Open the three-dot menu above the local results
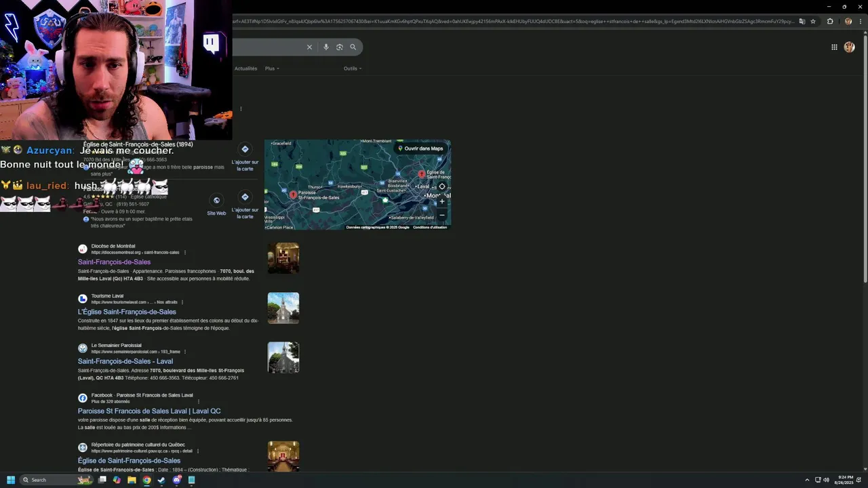 click(241, 108)
